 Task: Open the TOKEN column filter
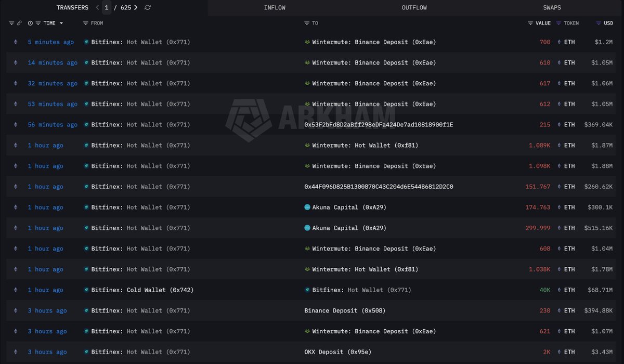coord(558,23)
